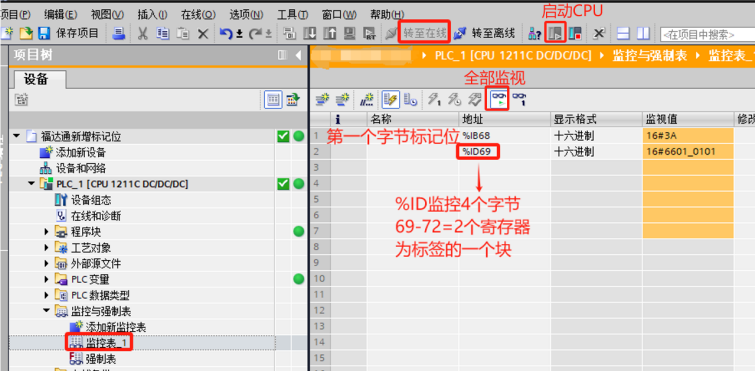Click the Start runtime RT icon
Screen dimensions: 756x371
(x=370, y=33)
